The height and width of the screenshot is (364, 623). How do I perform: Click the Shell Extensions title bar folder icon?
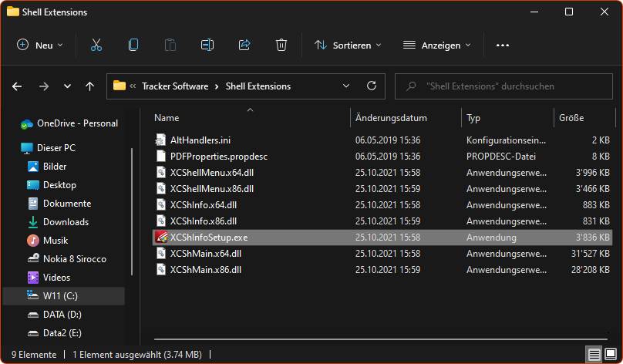[12, 12]
